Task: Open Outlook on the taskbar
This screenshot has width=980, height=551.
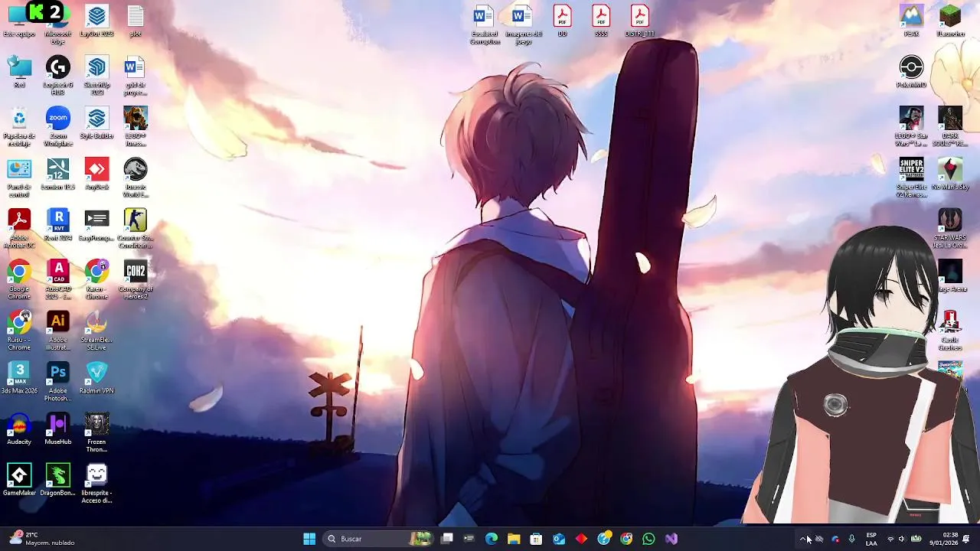Action: [559, 539]
